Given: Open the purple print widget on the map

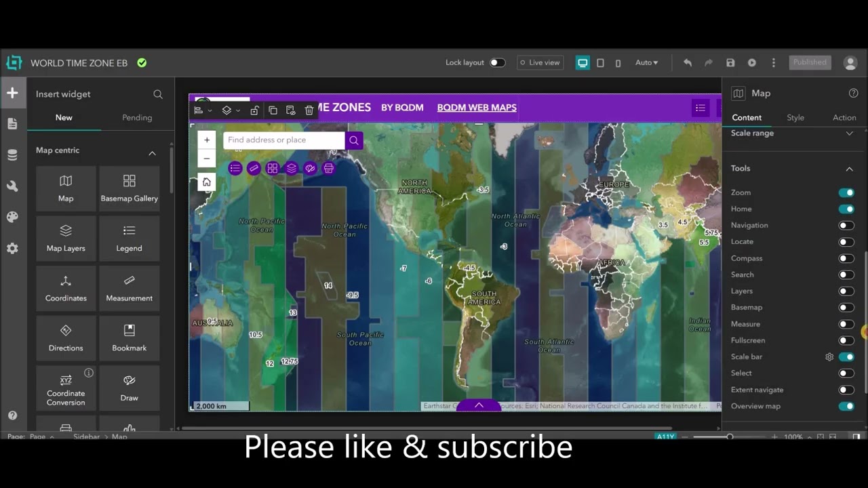Looking at the screenshot, I should [x=329, y=168].
